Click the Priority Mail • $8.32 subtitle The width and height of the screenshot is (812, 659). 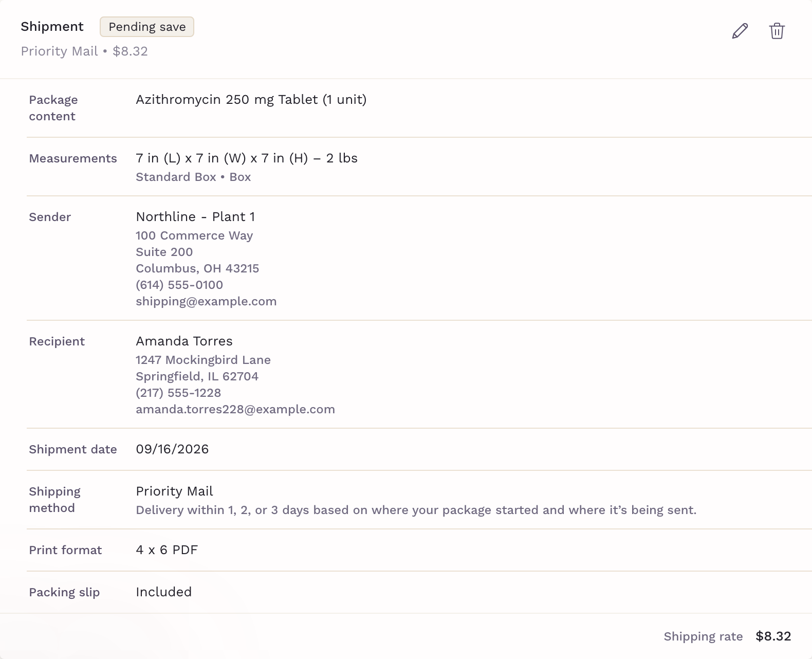(84, 51)
